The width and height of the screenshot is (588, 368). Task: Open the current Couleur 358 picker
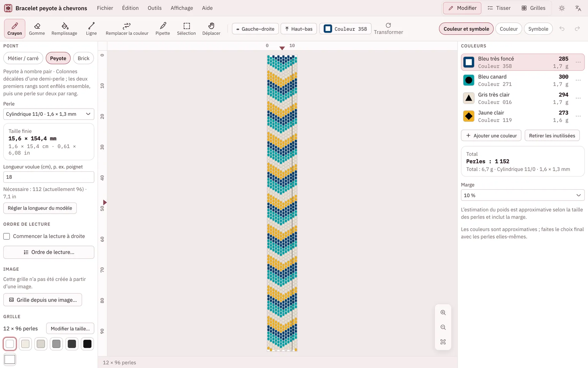[345, 29]
